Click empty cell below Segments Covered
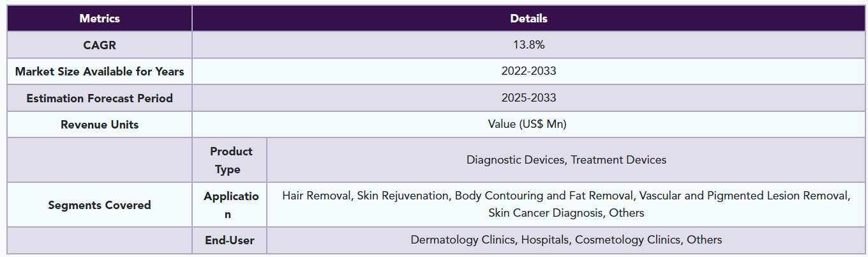 (x=100, y=240)
